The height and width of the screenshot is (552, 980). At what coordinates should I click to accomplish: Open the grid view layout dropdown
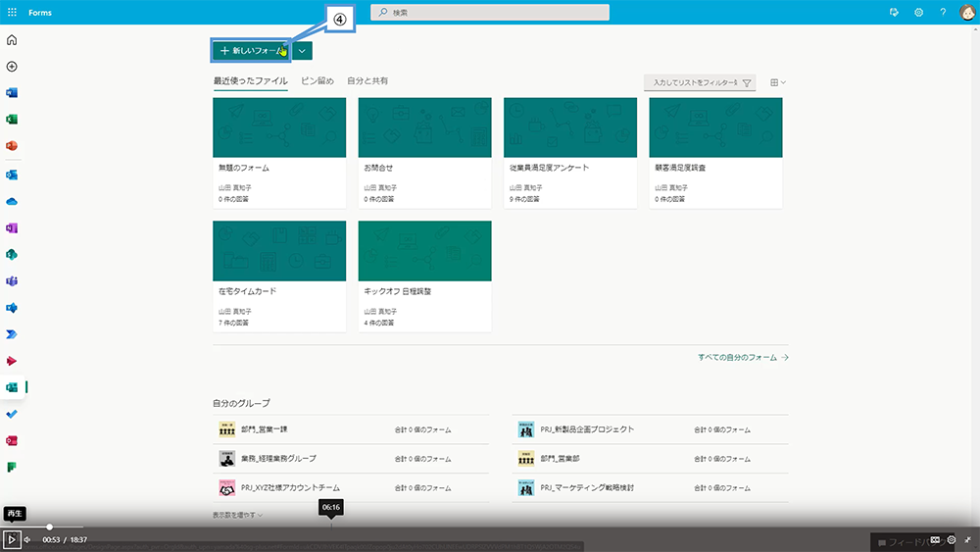778,83
